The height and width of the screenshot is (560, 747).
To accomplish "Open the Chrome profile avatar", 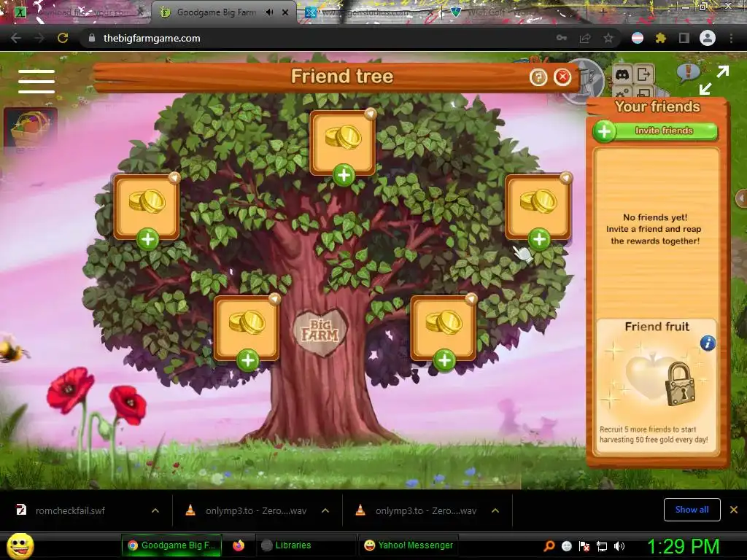I will pyautogui.click(x=708, y=38).
